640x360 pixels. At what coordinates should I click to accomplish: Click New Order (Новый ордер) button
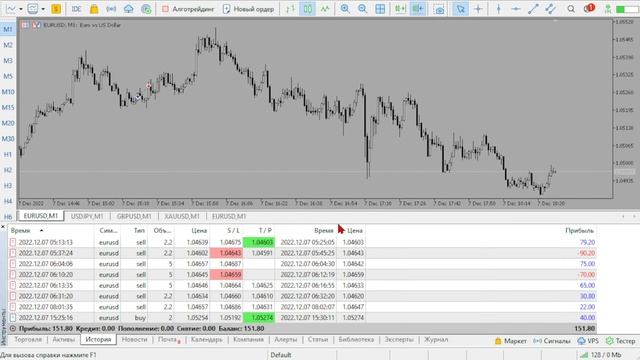[248, 9]
